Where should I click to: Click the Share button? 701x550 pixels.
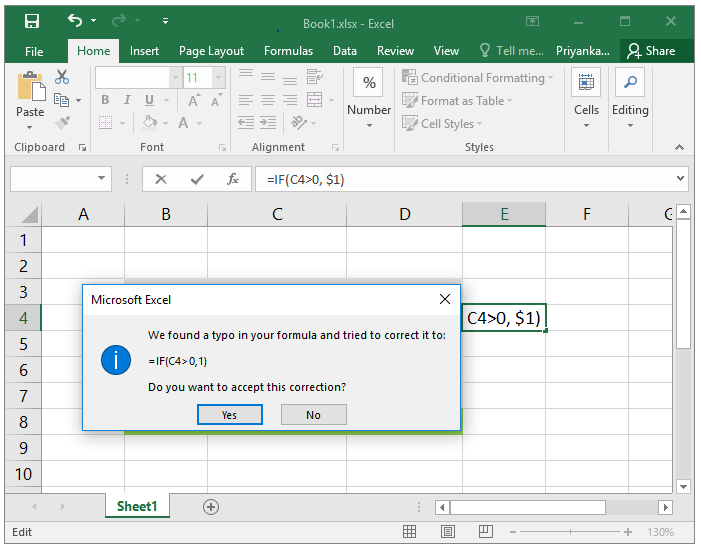650,51
